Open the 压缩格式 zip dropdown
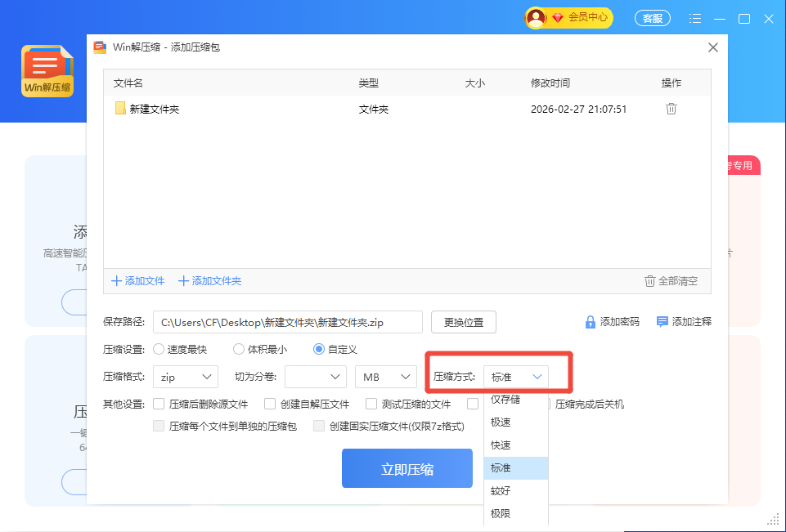Image resolution: width=786 pixels, height=532 pixels. [x=185, y=377]
